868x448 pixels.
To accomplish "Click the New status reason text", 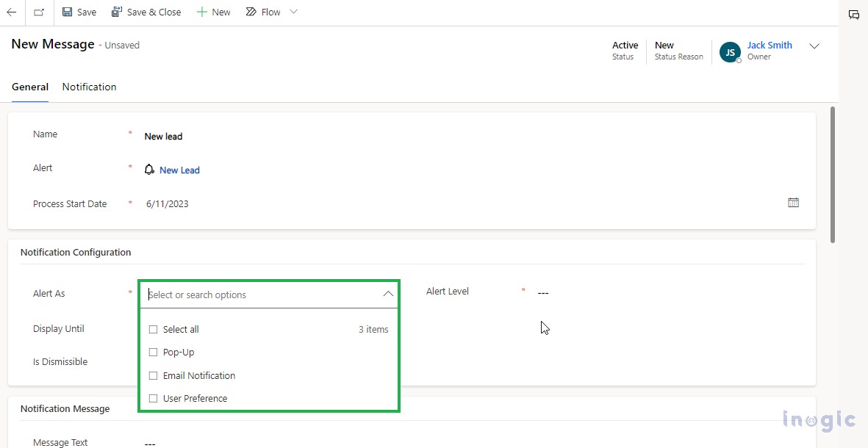I will (664, 46).
